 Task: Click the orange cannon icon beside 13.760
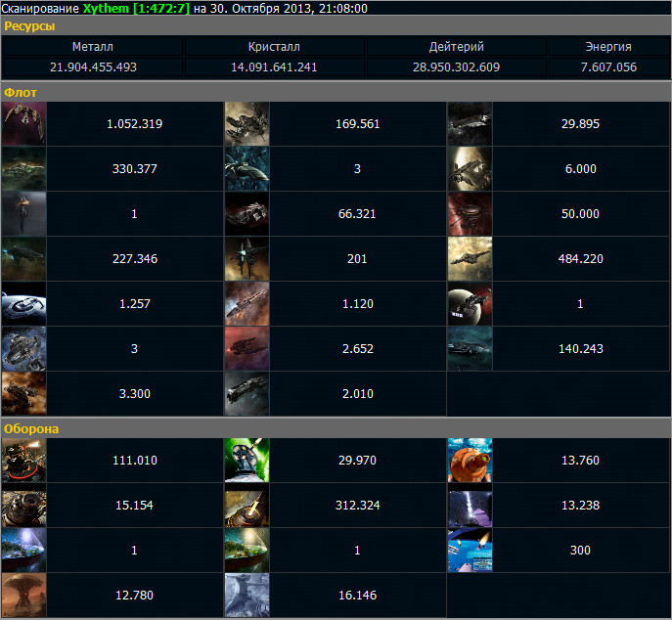coord(470,461)
